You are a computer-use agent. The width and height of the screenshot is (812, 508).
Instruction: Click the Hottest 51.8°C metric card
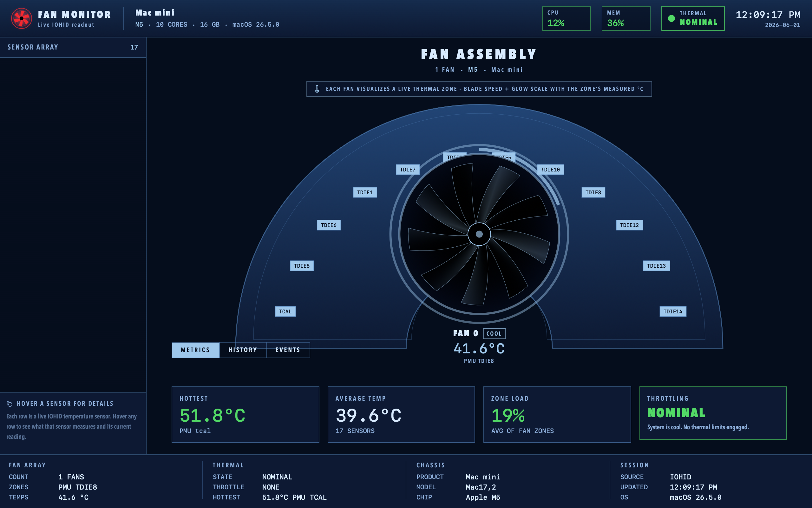click(x=245, y=415)
